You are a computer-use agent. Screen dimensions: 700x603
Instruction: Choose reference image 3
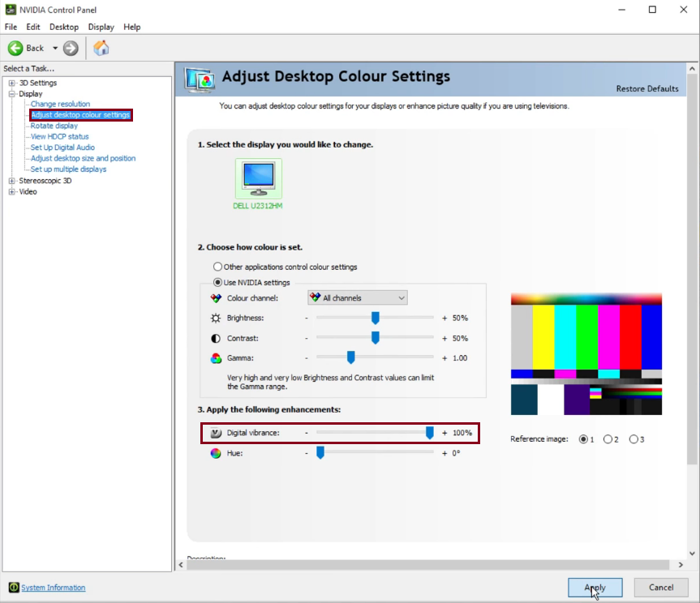coord(633,439)
